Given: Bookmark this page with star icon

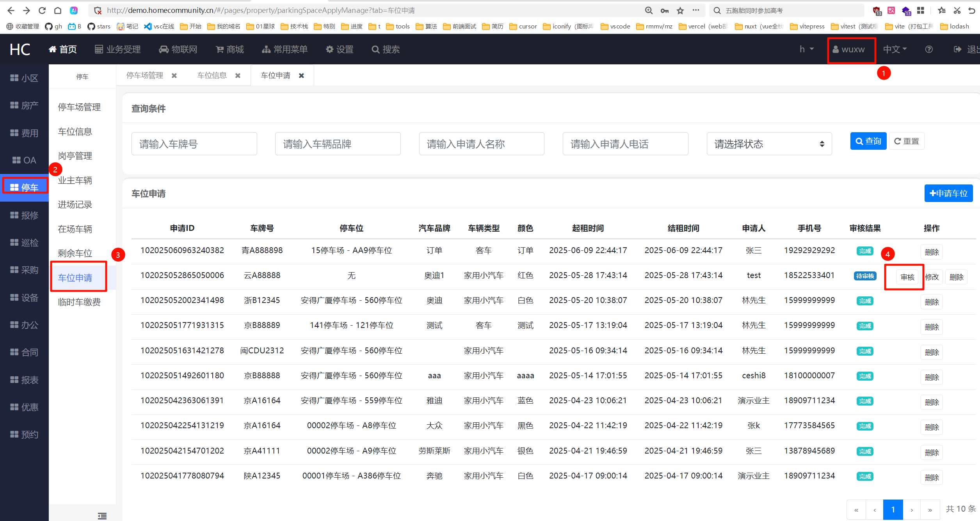Looking at the screenshot, I should click(x=680, y=11).
